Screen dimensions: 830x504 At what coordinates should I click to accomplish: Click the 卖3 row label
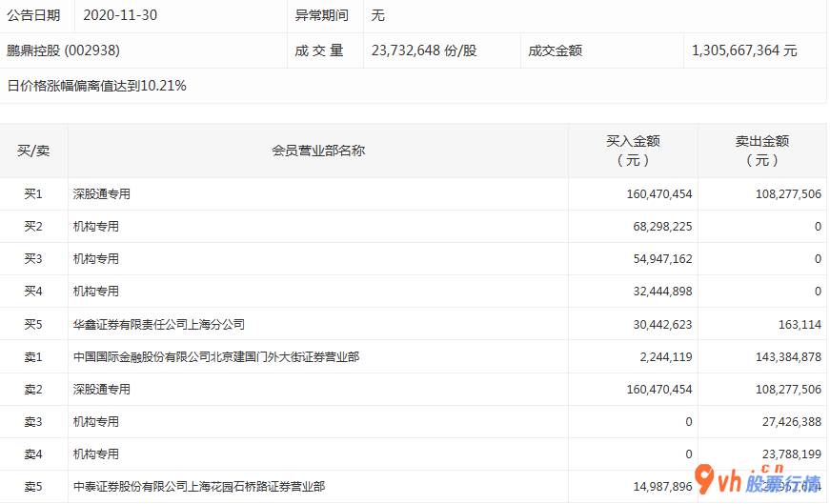click(x=33, y=421)
